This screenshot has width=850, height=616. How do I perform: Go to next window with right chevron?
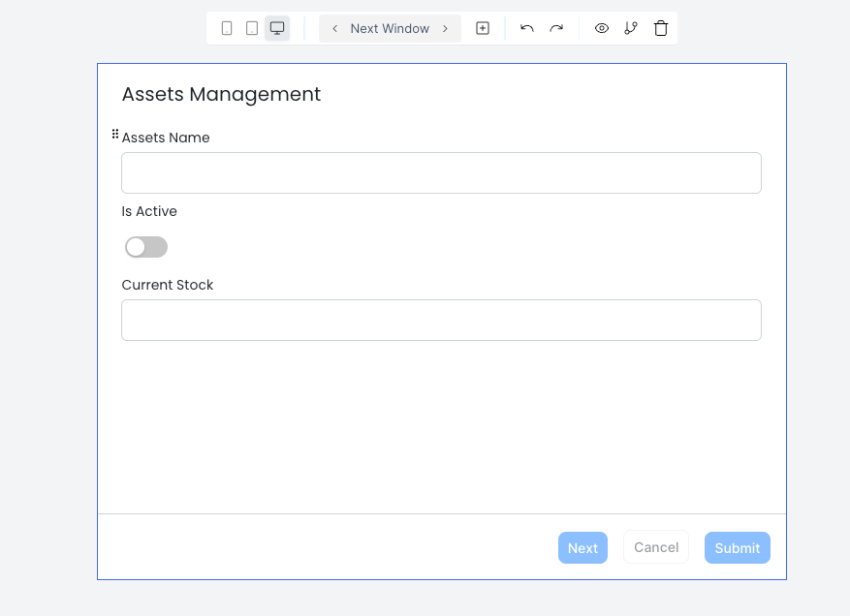pos(445,28)
